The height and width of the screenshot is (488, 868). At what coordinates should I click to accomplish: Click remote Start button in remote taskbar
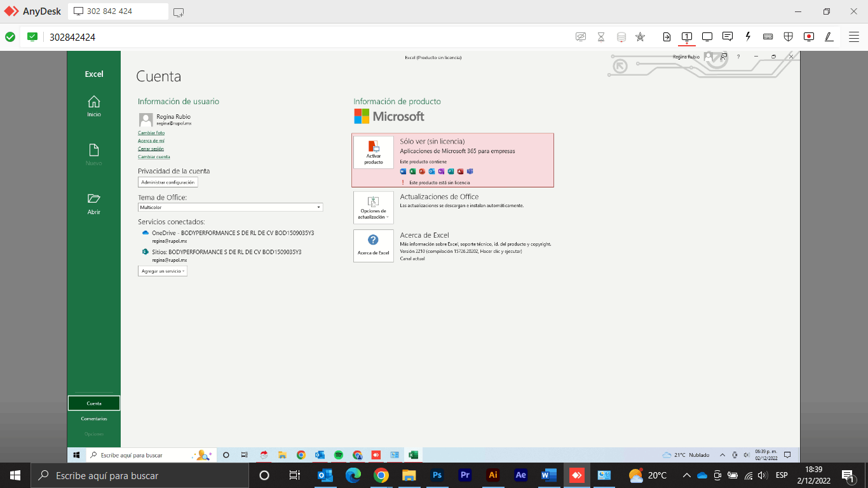pyautogui.click(x=76, y=455)
